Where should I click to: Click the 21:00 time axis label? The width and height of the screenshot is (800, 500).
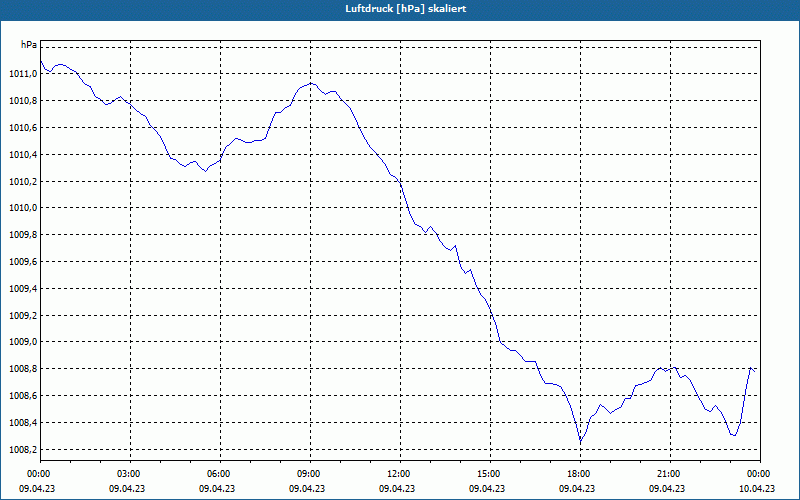pos(670,474)
